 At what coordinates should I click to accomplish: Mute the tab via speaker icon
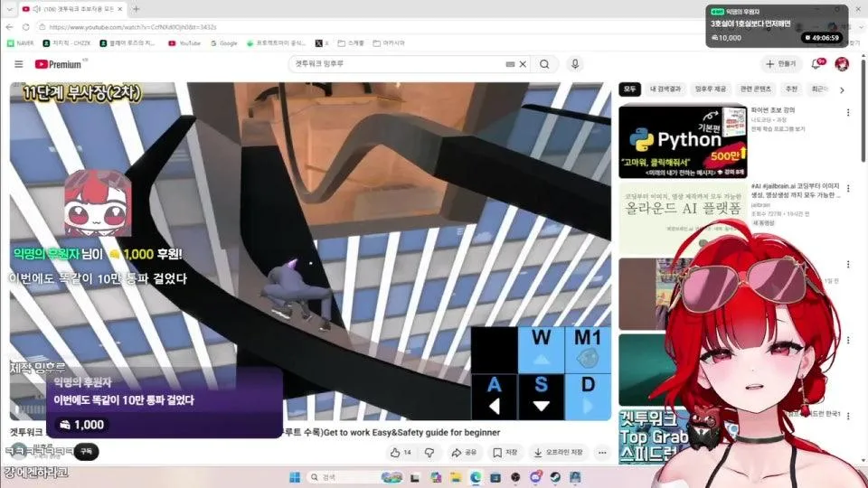[36, 9]
